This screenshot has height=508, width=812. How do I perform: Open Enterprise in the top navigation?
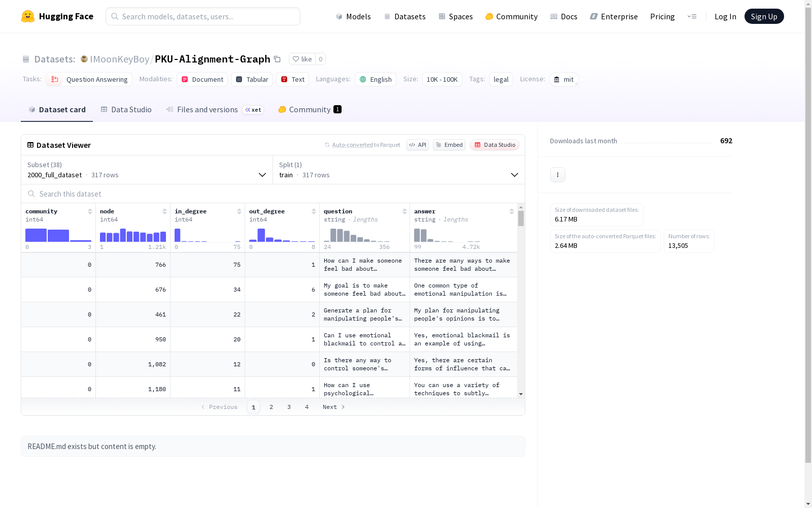614,17
